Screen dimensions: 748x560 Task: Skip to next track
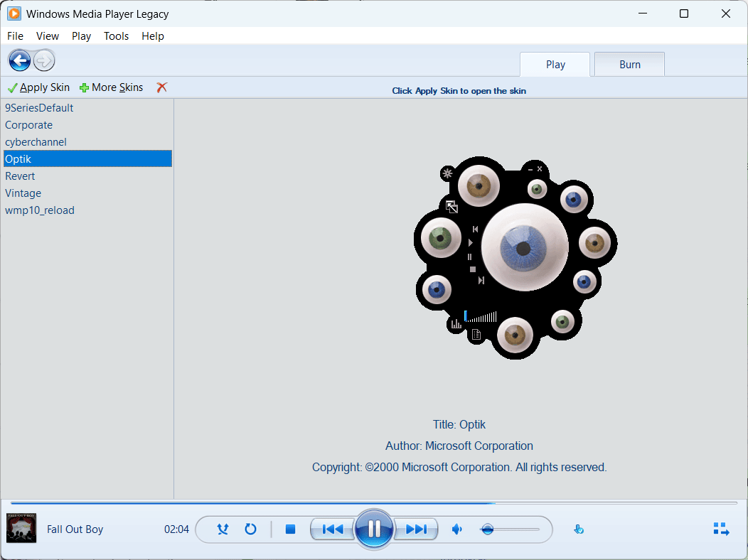click(416, 529)
